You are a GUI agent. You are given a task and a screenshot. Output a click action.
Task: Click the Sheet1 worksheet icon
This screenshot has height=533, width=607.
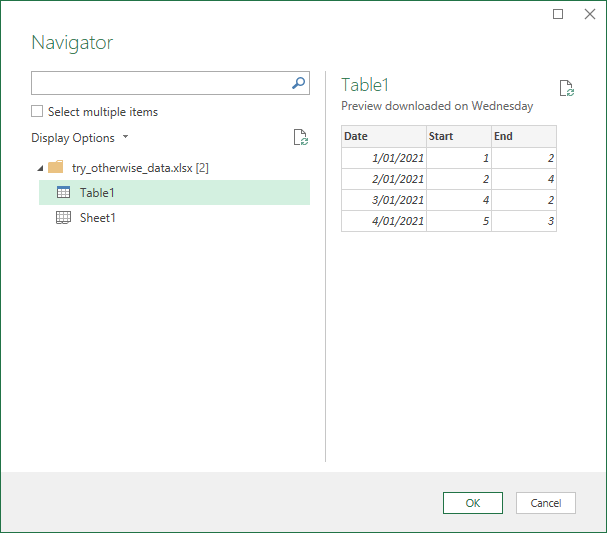[x=63, y=218]
